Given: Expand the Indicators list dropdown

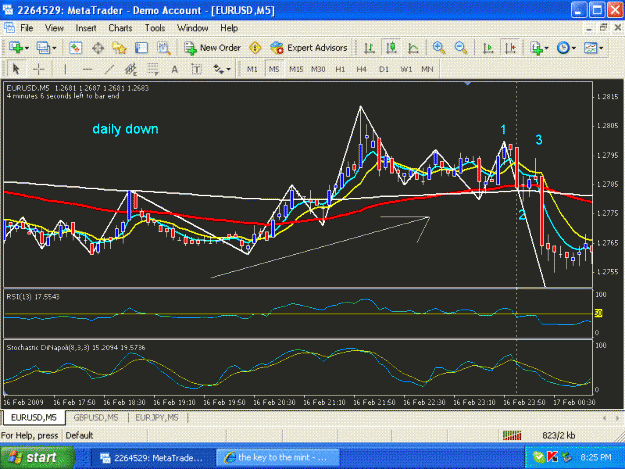Looking at the screenshot, I should tap(546, 48).
